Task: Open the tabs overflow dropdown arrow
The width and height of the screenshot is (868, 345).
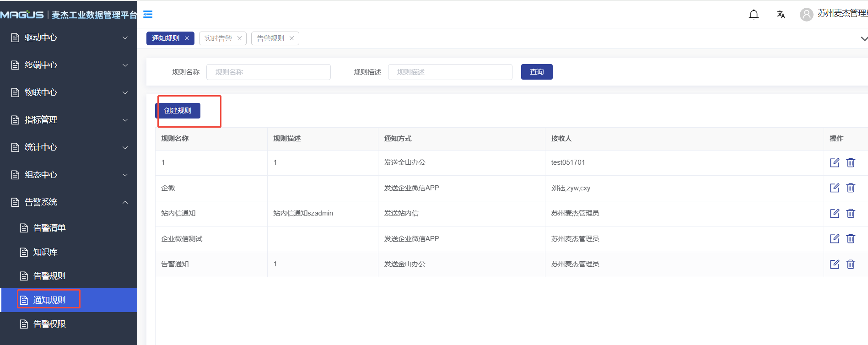Action: [863, 39]
